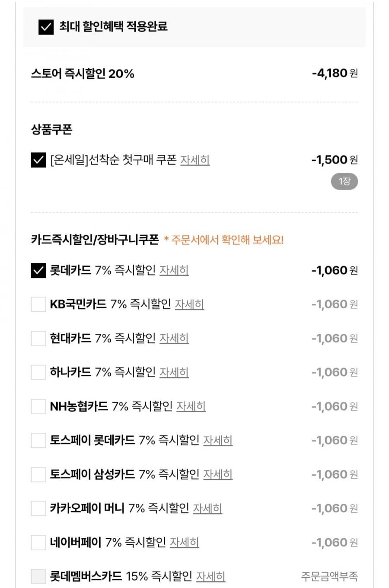Select 하나카드 7% 즉시할인 checkbox
Viewport: 389px width, 588px height.
coord(38,372)
